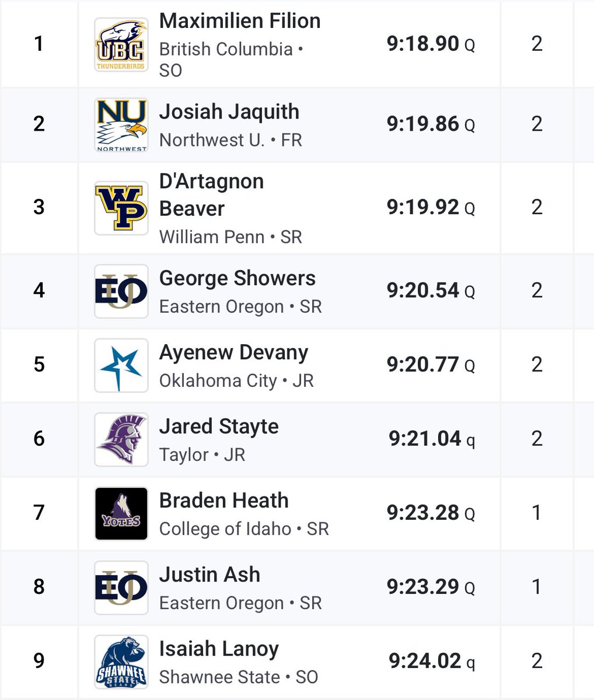Select the 9:24.02 time in row nine
The width and height of the screenshot is (594, 700).
click(x=425, y=661)
